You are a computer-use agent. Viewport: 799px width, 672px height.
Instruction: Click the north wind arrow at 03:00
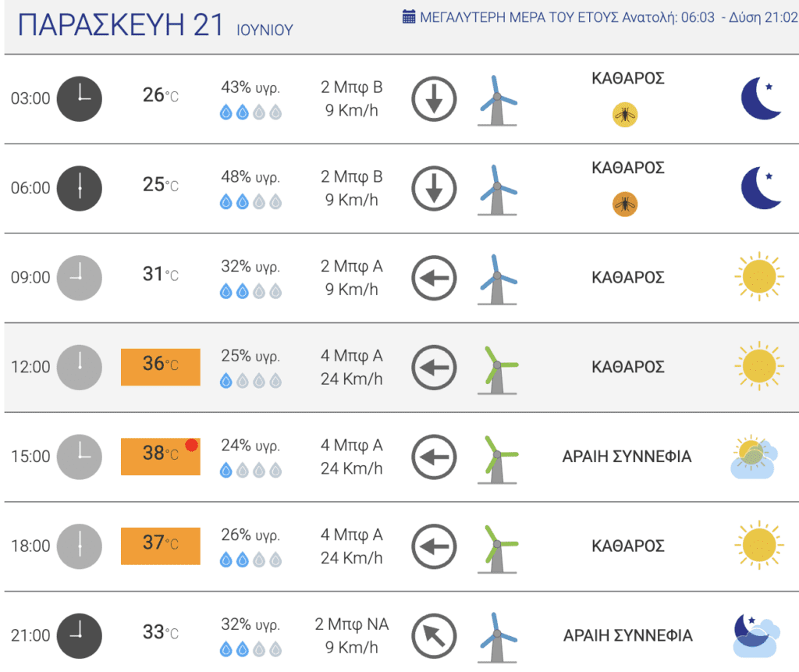click(x=434, y=99)
